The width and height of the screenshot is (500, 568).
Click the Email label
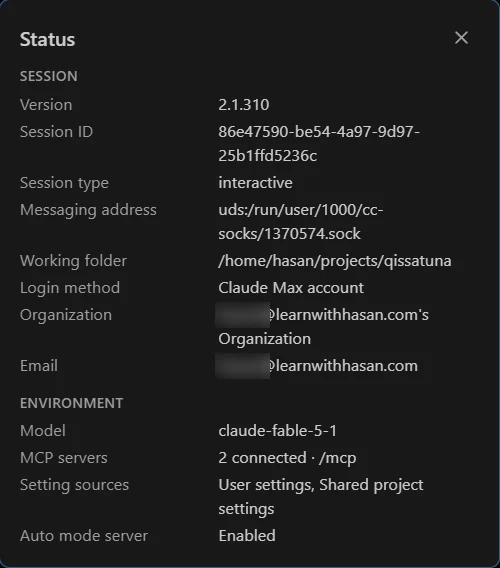click(x=39, y=366)
